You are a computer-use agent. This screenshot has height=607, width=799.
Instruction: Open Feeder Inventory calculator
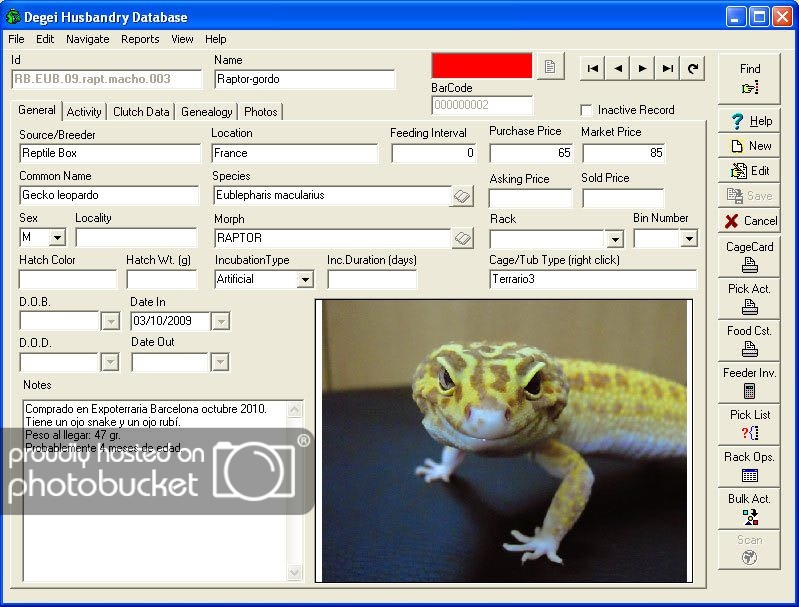pos(750,382)
